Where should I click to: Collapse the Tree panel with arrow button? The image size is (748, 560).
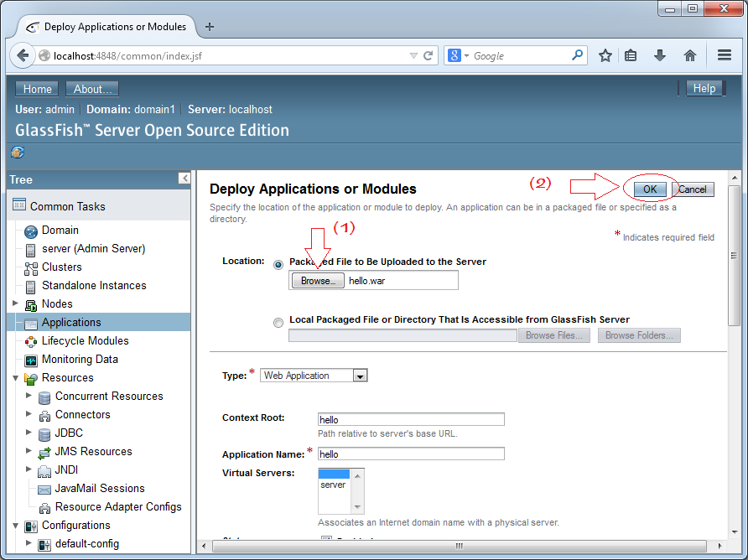coord(184,179)
